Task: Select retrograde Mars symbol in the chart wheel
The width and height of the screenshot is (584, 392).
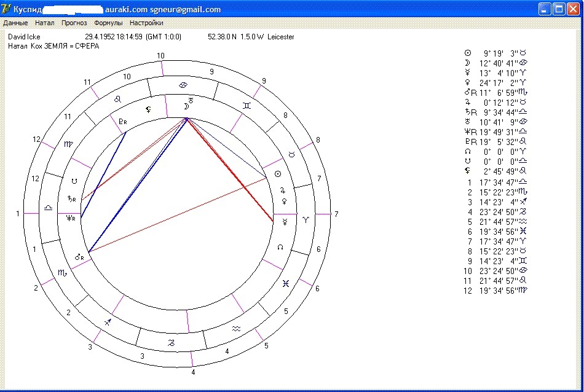Action: click(79, 257)
